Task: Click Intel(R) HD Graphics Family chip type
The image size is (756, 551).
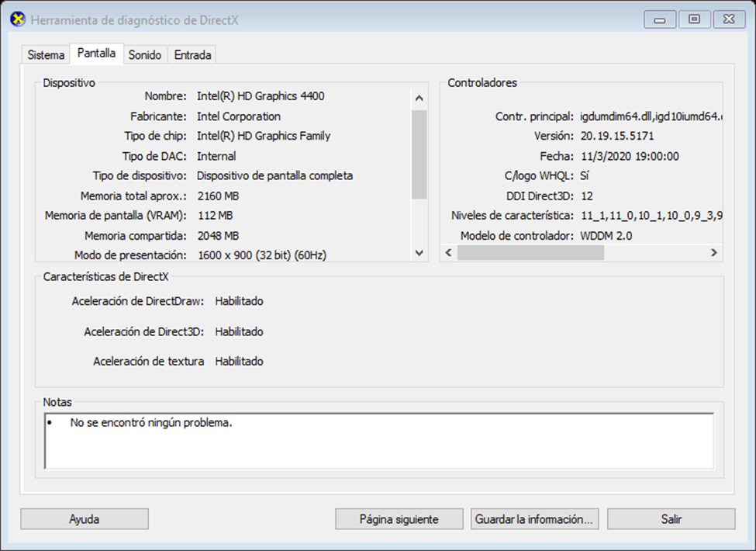Action: (x=264, y=136)
